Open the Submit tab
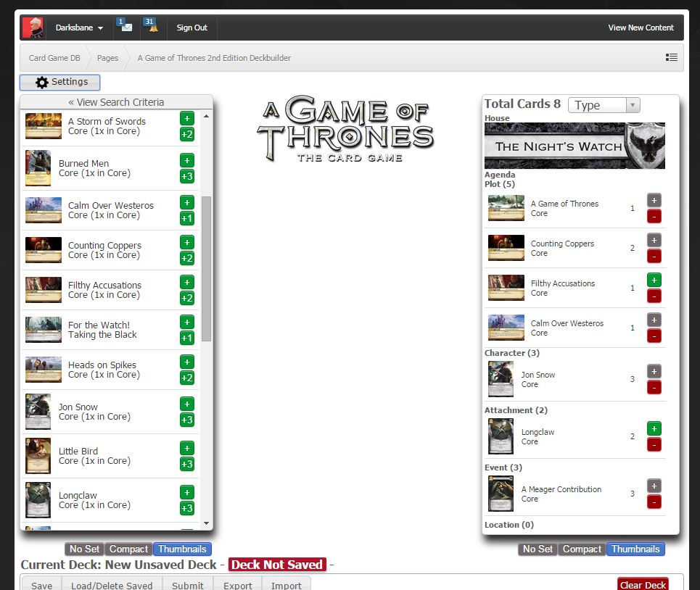The height and width of the screenshot is (590, 700). point(187,585)
